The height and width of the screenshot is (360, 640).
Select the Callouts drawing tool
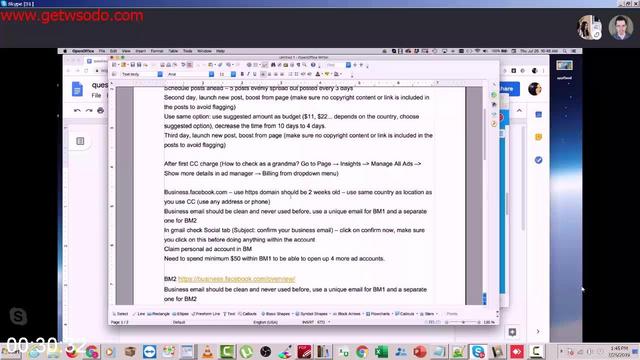point(247,314)
